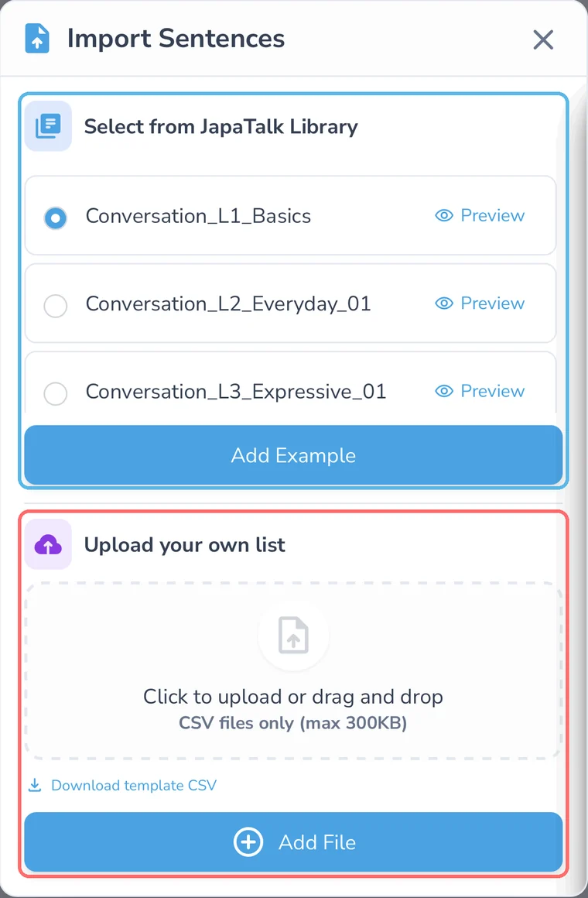Click the download arrow icon beside template link

pyautogui.click(x=35, y=785)
